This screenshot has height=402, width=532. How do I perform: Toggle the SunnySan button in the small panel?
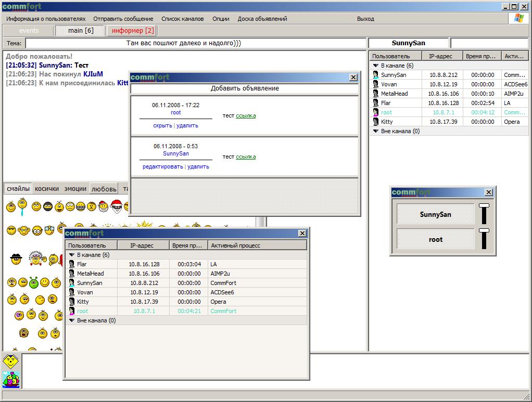pyautogui.click(x=436, y=214)
